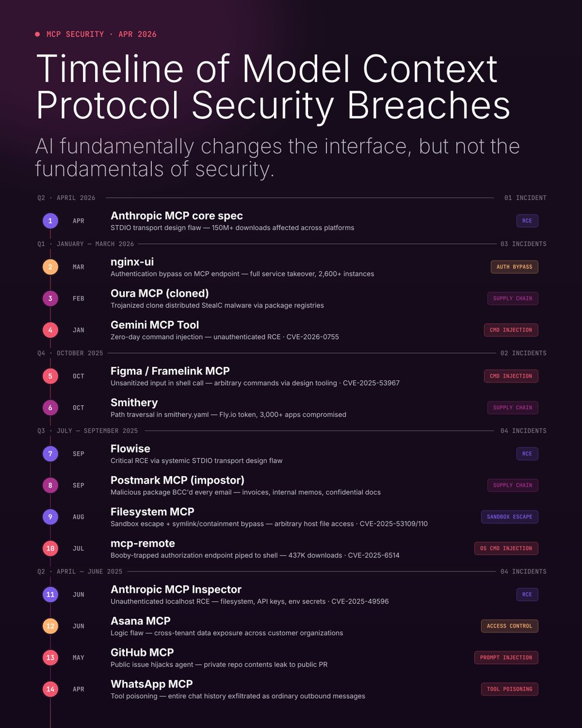Select the ACCESS CONTROL tag for Asana MCP

tap(509, 626)
